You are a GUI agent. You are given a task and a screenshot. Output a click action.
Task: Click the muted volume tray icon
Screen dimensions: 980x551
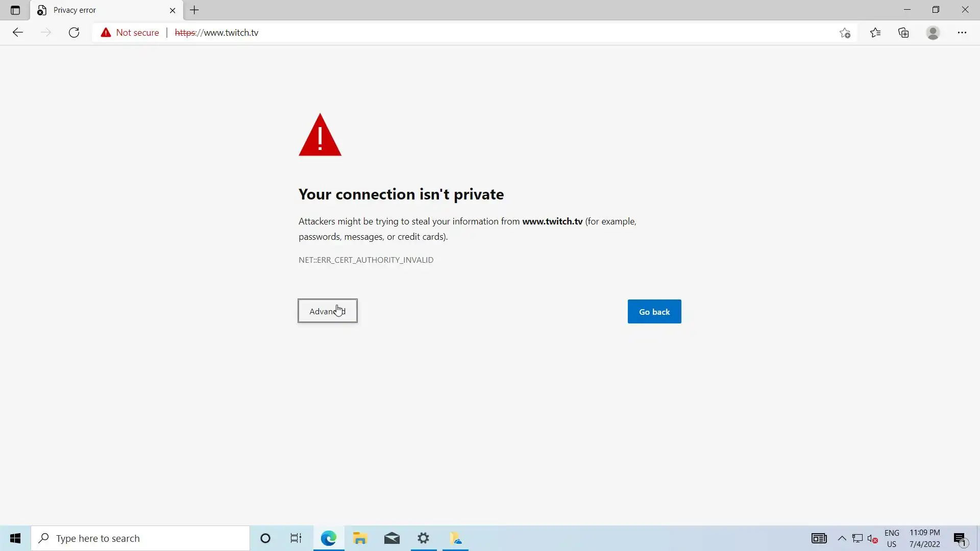pos(872,539)
